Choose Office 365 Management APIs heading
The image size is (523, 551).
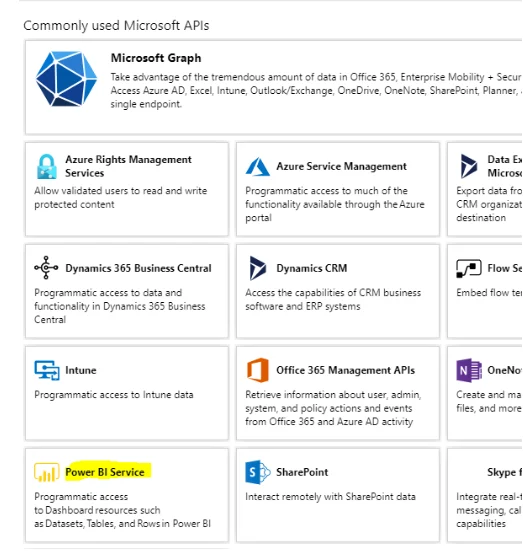345,370
